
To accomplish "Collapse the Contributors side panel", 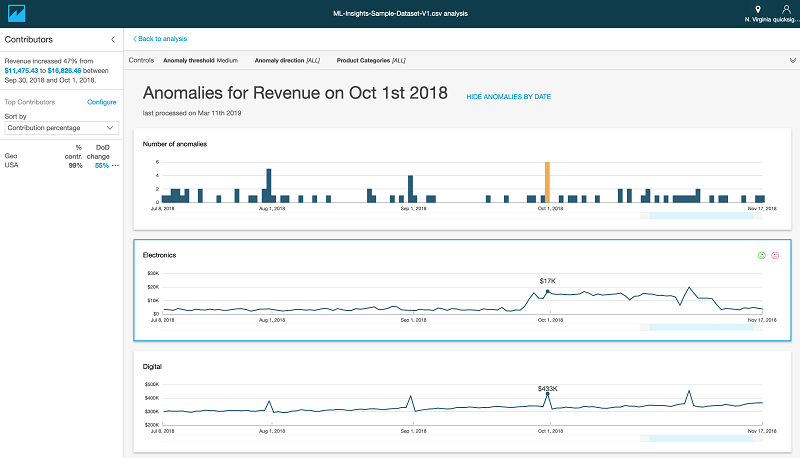I will [x=113, y=39].
